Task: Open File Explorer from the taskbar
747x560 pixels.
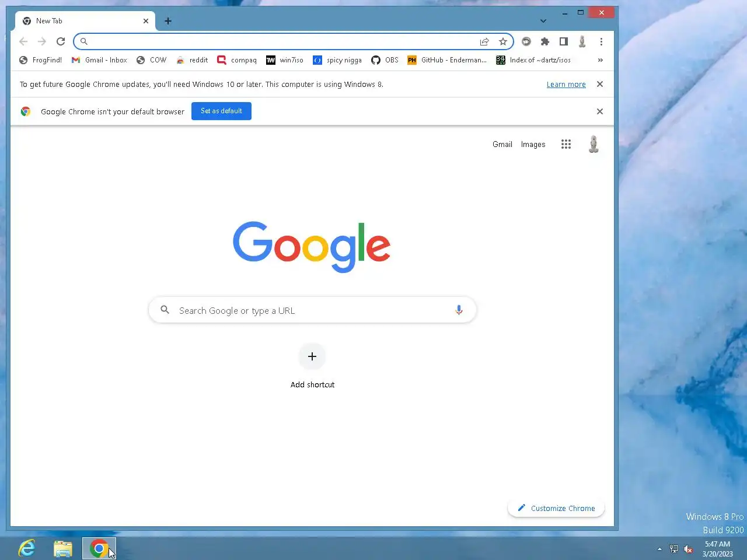Action: [63, 548]
